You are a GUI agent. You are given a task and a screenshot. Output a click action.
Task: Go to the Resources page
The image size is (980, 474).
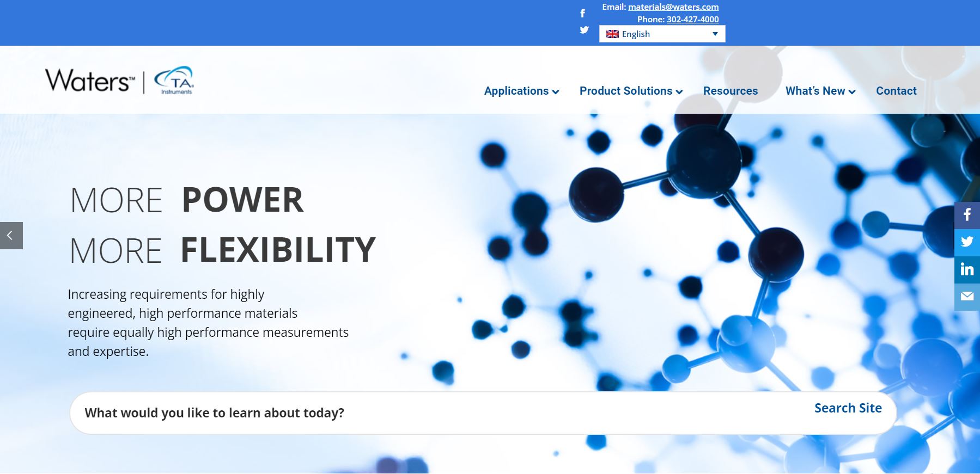click(x=730, y=91)
